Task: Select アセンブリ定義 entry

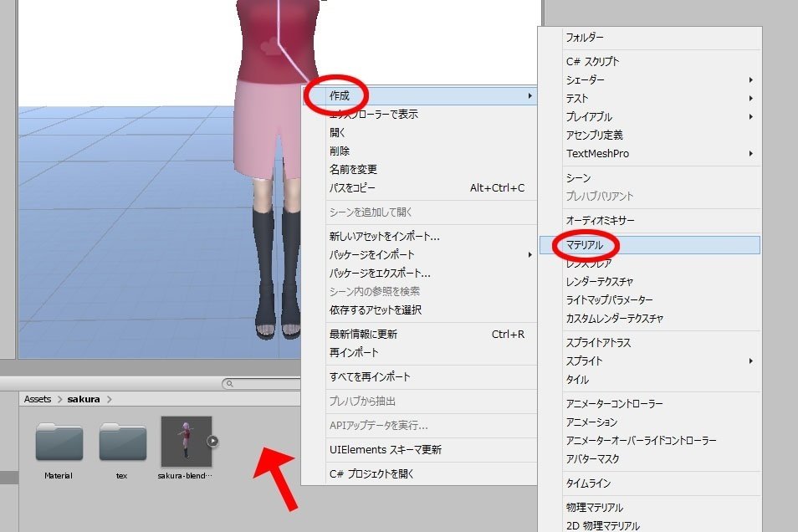Action: pos(649,135)
